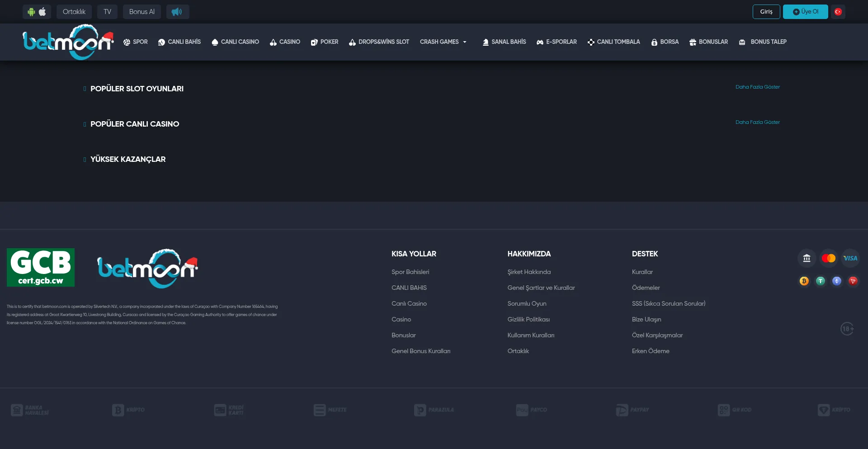Click the Visa payment icon
Viewport: 868px width, 449px height.
(850, 258)
